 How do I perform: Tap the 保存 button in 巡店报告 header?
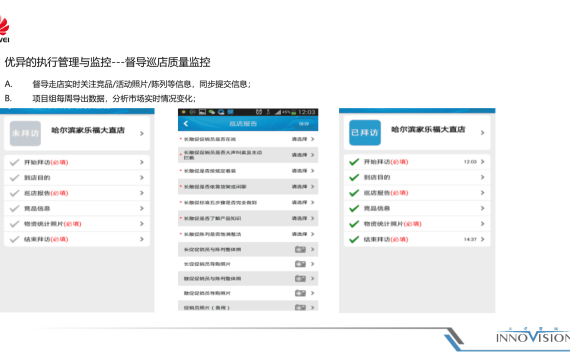coord(304,124)
